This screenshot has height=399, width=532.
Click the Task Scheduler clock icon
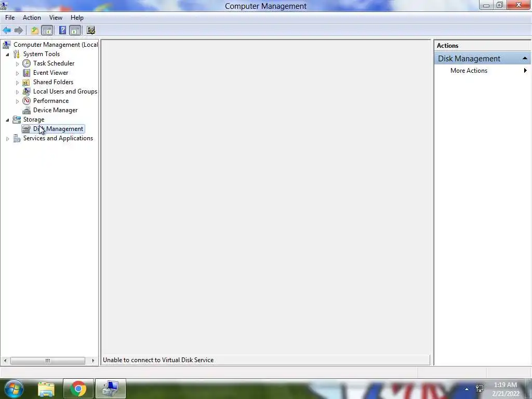pos(26,63)
